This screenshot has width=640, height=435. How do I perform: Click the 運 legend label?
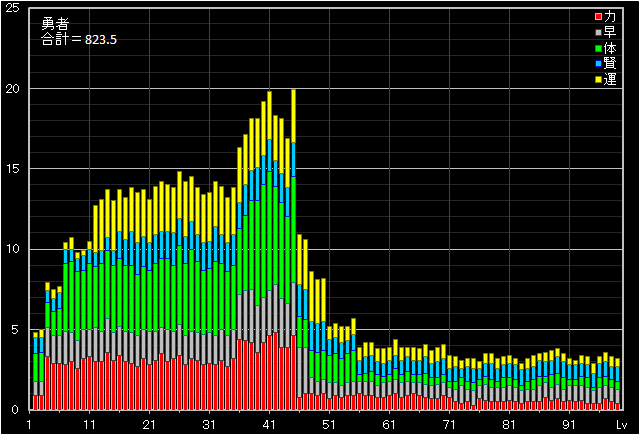tap(610, 79)
